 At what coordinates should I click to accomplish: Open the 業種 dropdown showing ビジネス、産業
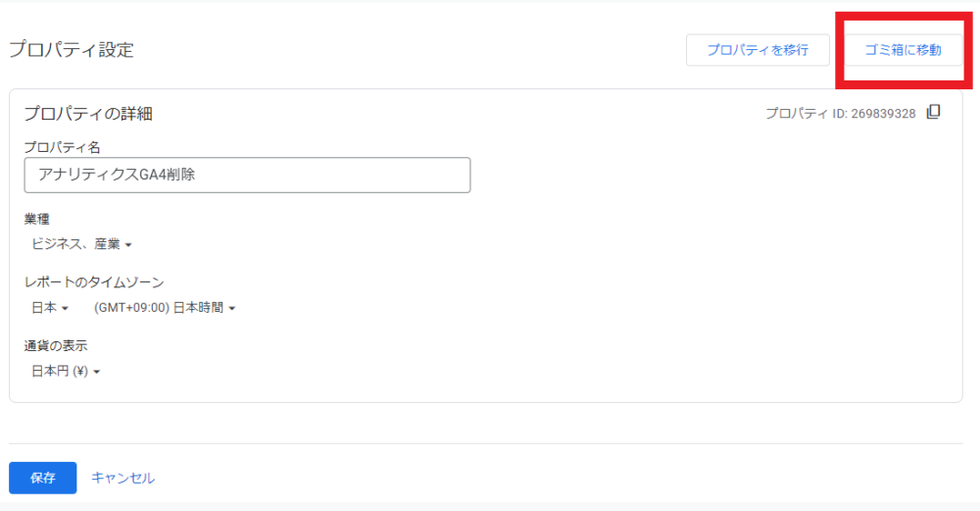tap(81, 244)
